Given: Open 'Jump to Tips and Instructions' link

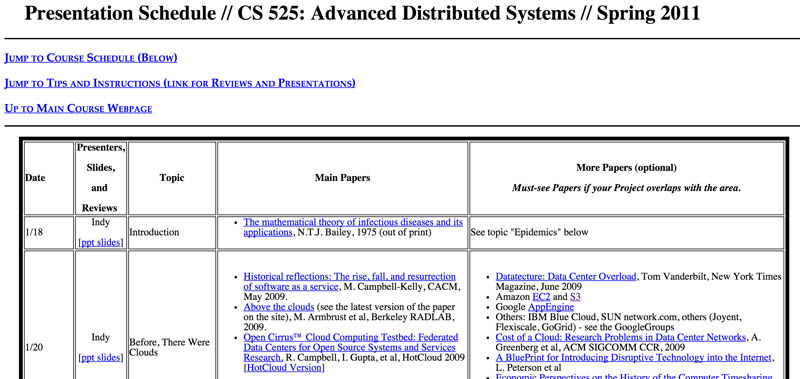Looking at the screenshot, I should click(180, 83).
